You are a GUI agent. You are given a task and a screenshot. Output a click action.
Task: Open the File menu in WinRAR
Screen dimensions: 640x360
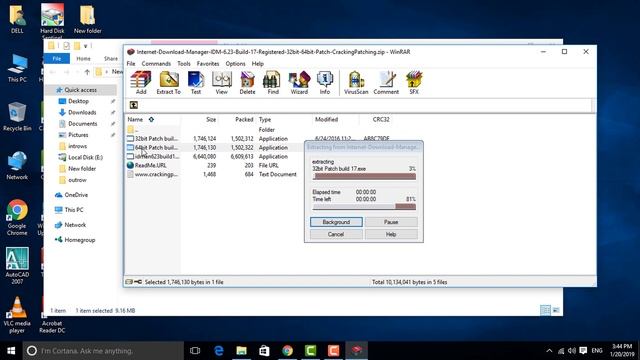(131, 64)
